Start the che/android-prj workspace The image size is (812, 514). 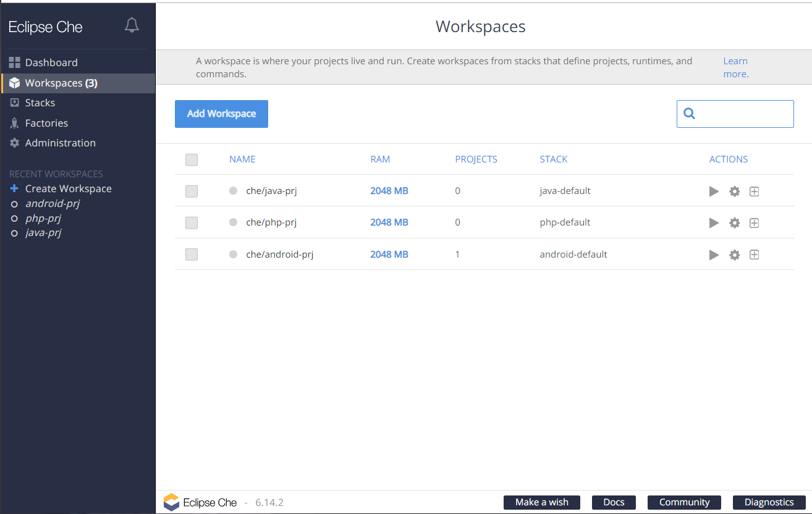[x=714, y=255]
